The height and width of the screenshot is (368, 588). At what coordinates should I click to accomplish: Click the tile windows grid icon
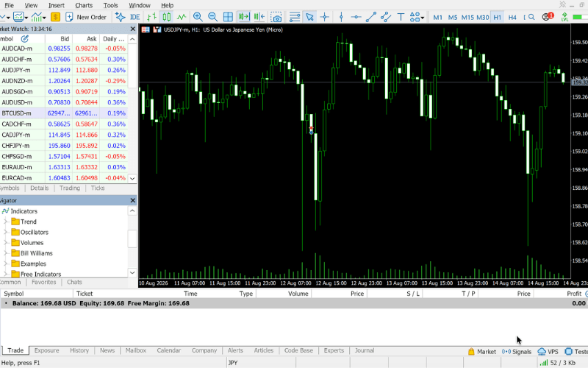point(228,17)
